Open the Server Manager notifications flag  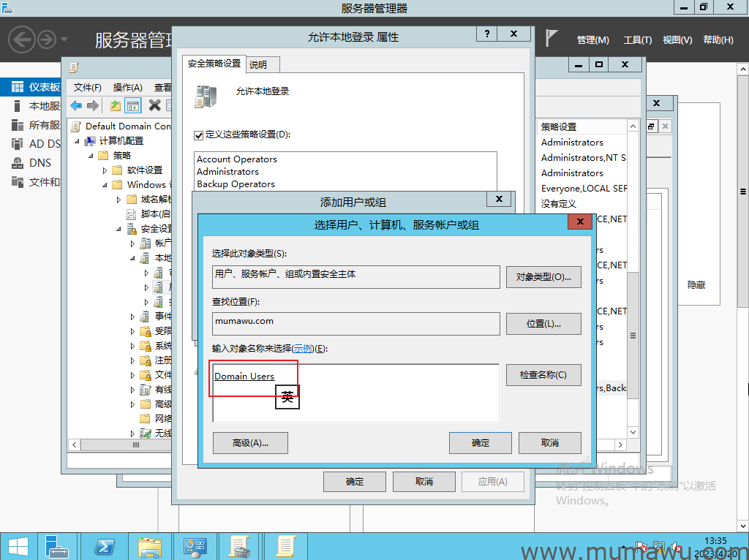pos(552,39)
